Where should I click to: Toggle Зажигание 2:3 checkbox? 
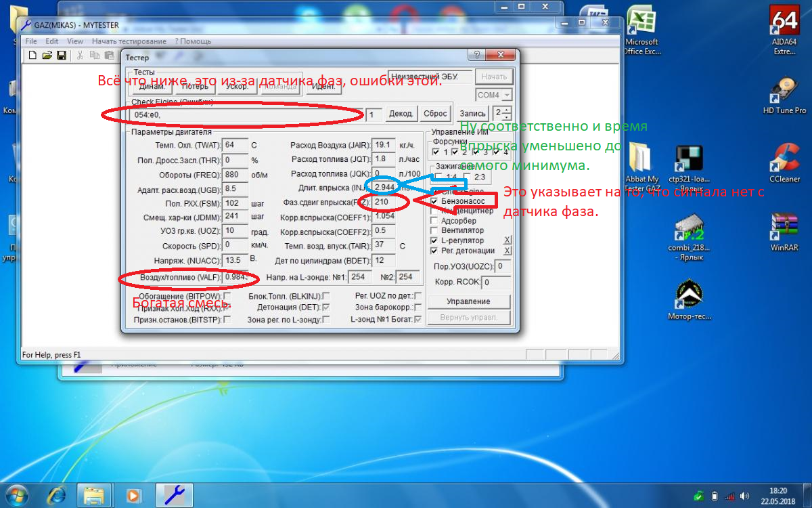coord(468,177)
